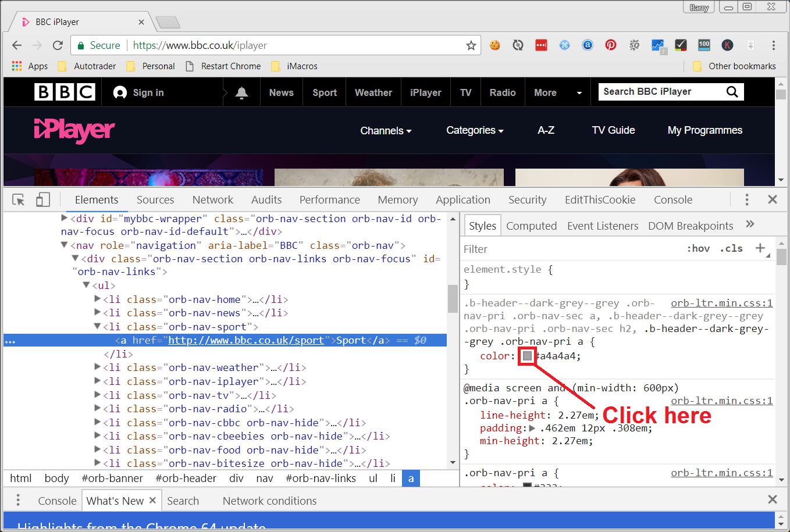The image size is (790, 532).
Task: Open BBC notifications bell
Action: click(x=241, y=92)
